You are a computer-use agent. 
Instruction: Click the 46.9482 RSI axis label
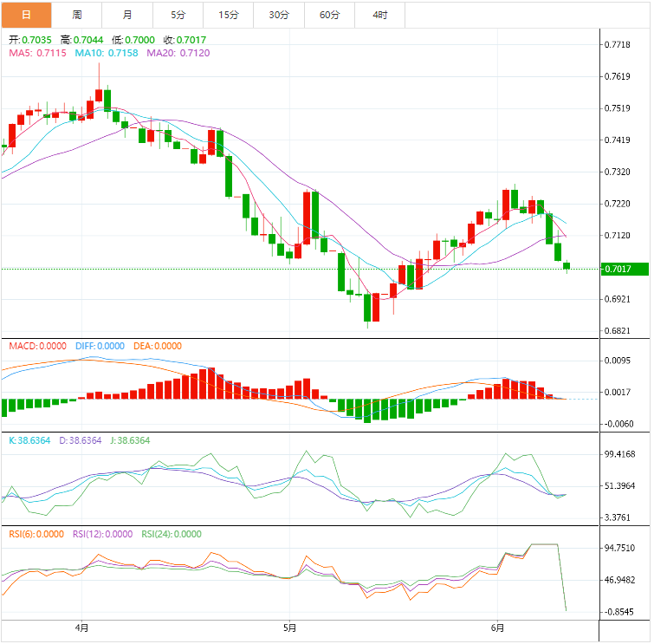tap(620, 580)
